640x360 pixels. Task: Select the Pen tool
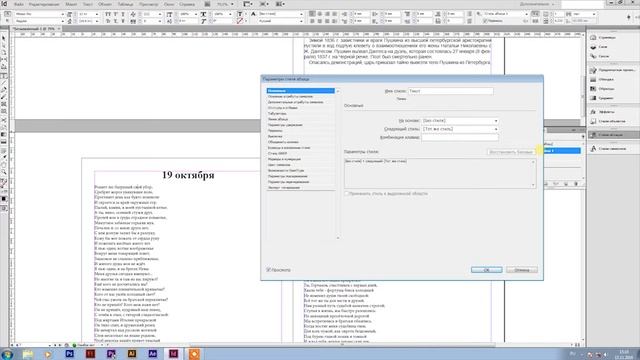point(4,90)
